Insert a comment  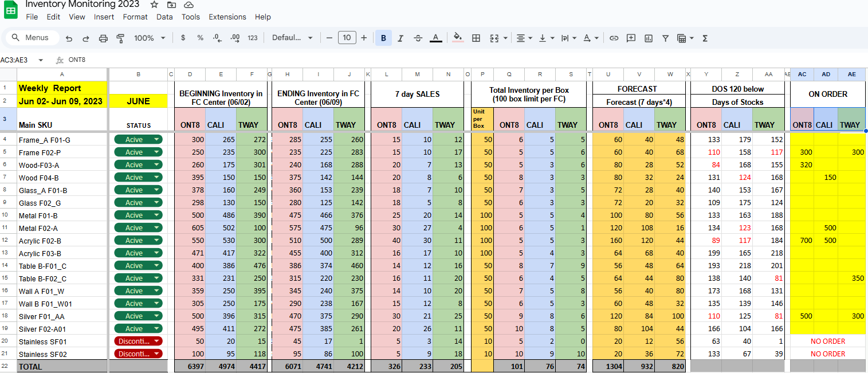pyautogui.click(x=631, y=38)
